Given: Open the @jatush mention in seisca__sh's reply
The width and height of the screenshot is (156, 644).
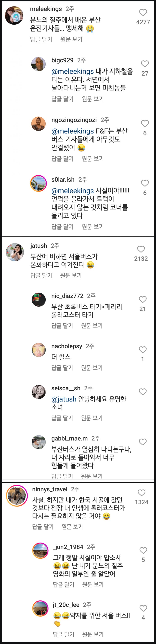Looking at the screenshot, I should tap(64, 399).
